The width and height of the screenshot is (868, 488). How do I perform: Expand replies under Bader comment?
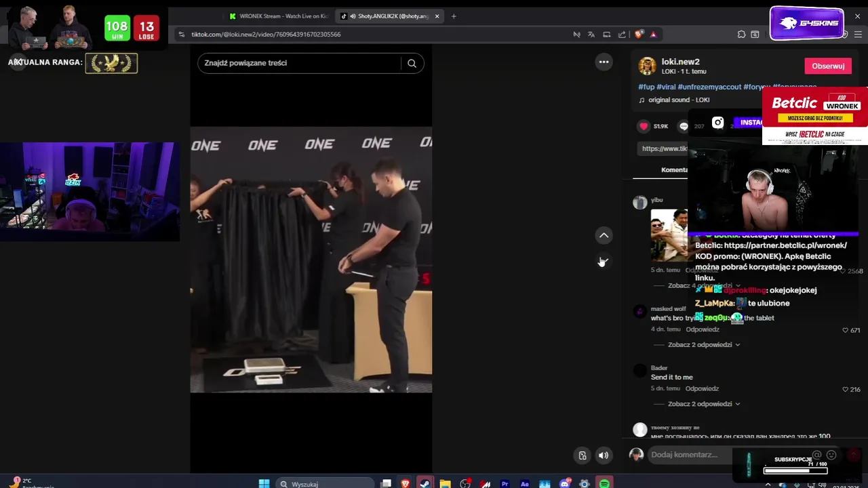point(704,404)
